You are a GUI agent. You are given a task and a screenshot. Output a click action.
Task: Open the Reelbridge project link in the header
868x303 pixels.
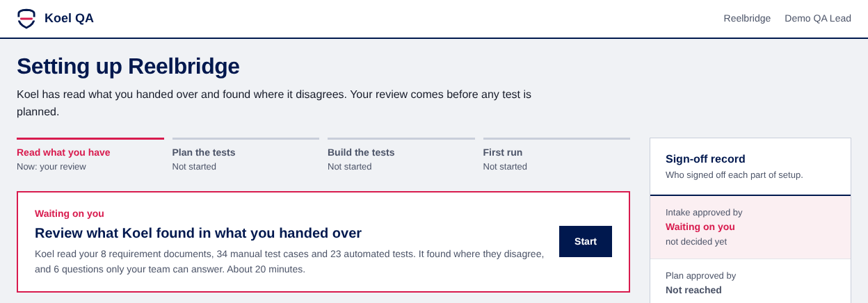tap(747, 19)
